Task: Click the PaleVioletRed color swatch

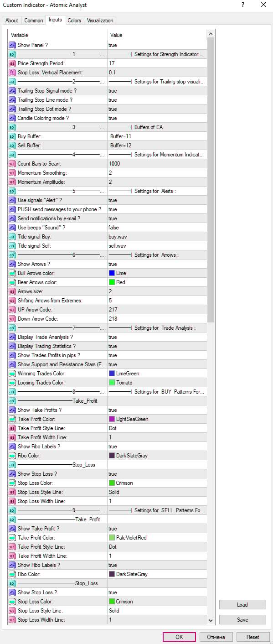Action: click(112, 538)
